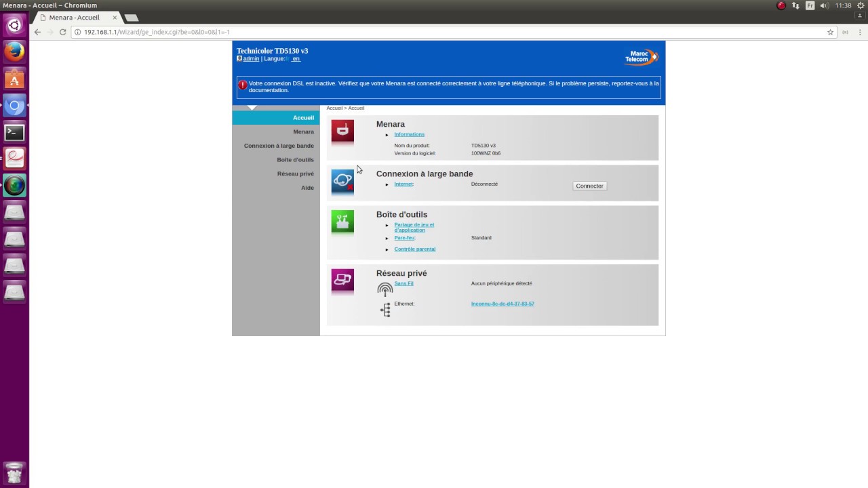This screenshot has width=868, height=488.
Task: Switch language with the fr link
Action: (288, 59)
